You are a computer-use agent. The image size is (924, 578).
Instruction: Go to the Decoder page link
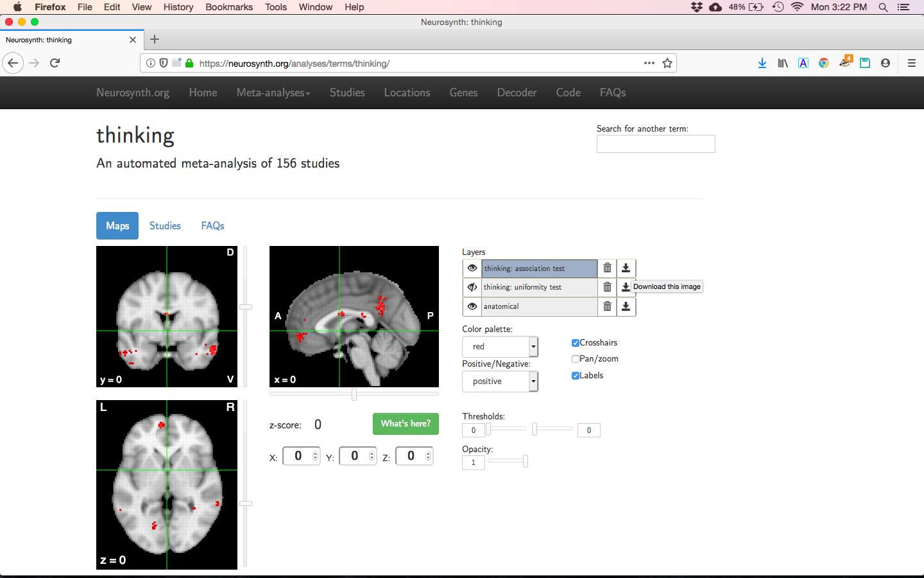[517, 92]
